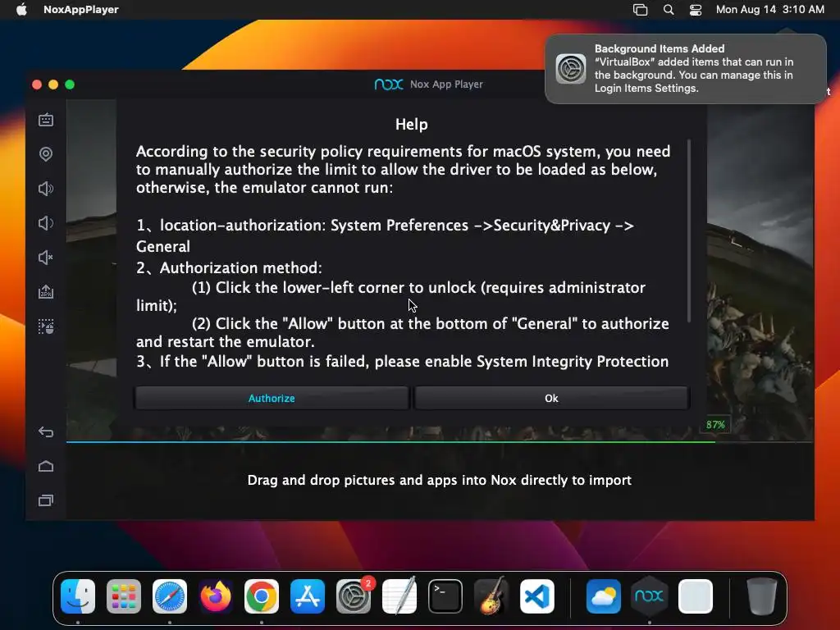
Task: Open System Settings from the Dock
Action: [354, 596]
